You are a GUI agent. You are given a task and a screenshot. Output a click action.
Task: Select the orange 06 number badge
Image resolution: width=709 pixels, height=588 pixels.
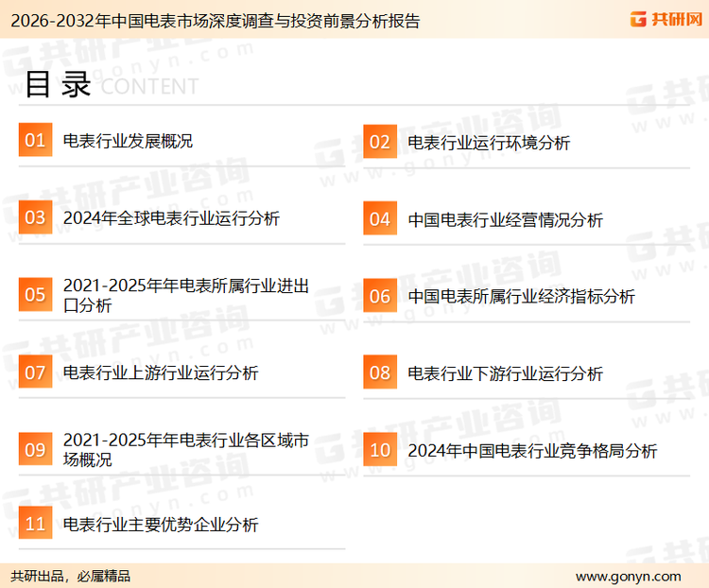[380, 296]
